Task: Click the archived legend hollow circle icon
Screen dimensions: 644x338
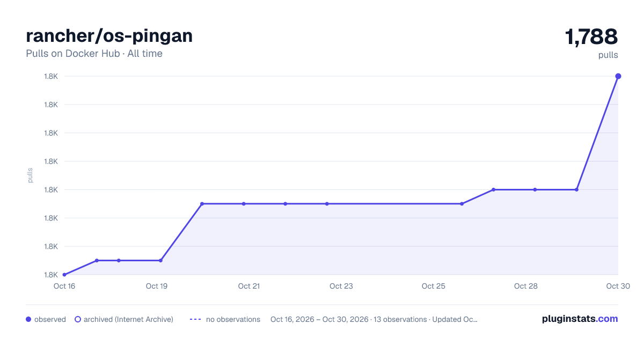Action: point(78,319)
